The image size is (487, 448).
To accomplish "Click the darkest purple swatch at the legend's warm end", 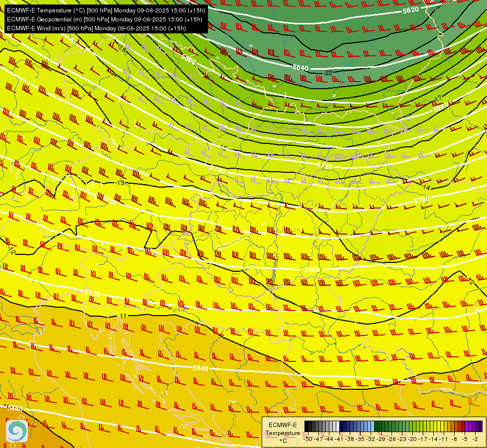I will coord(481,427).
